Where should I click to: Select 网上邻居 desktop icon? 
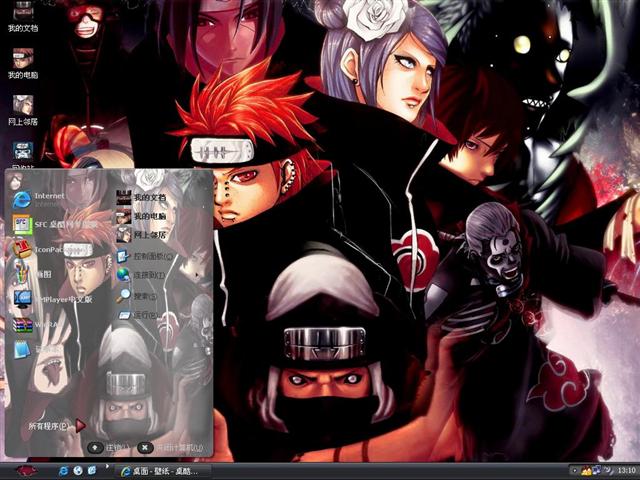coord(22,108)
